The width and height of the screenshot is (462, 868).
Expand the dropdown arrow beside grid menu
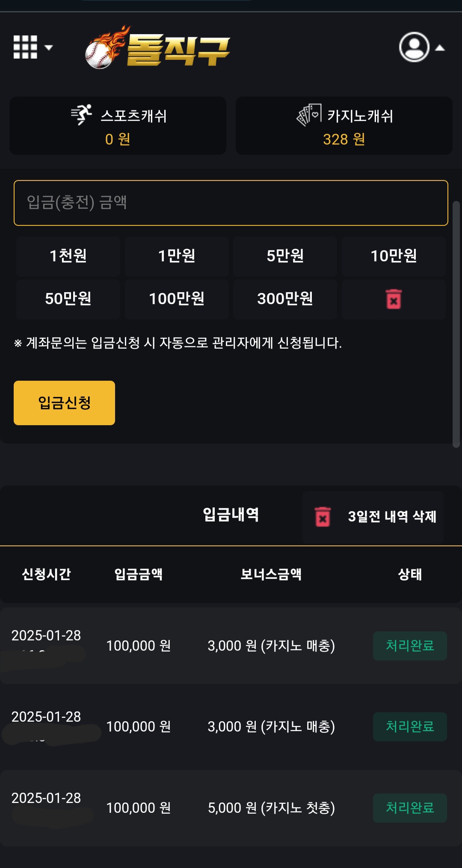[x=49, y=47]
